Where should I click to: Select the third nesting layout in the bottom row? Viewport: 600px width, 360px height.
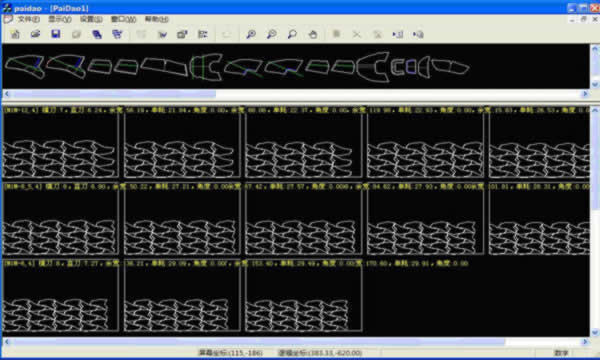point(303,299)
